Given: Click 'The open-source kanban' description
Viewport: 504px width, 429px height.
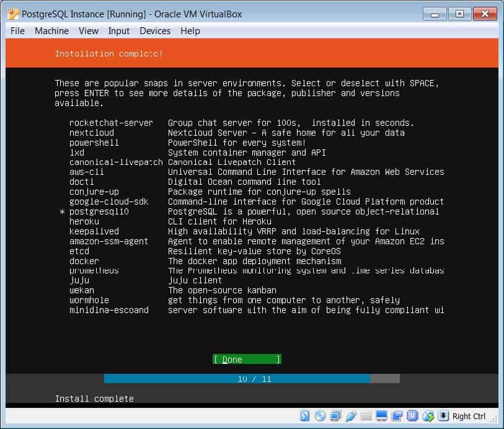Looking at the screenshot, I should tap(222, 290).
